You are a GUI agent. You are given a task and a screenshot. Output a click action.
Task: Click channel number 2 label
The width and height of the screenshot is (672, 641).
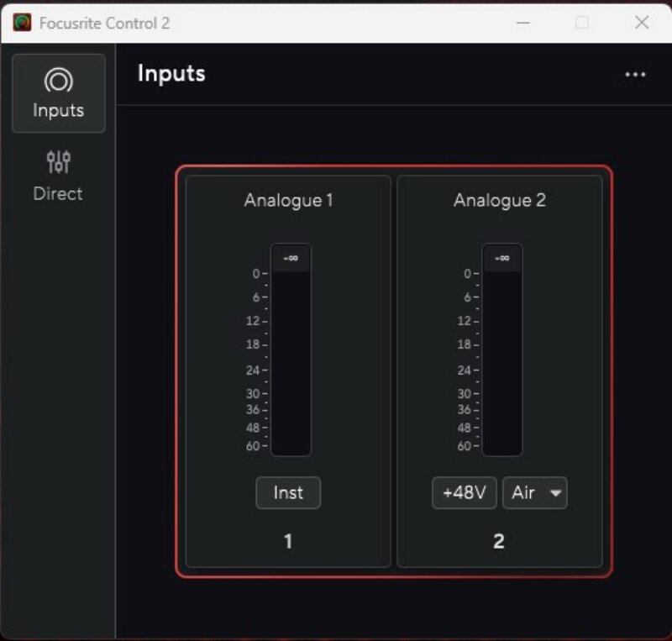[x=499, y=541]
